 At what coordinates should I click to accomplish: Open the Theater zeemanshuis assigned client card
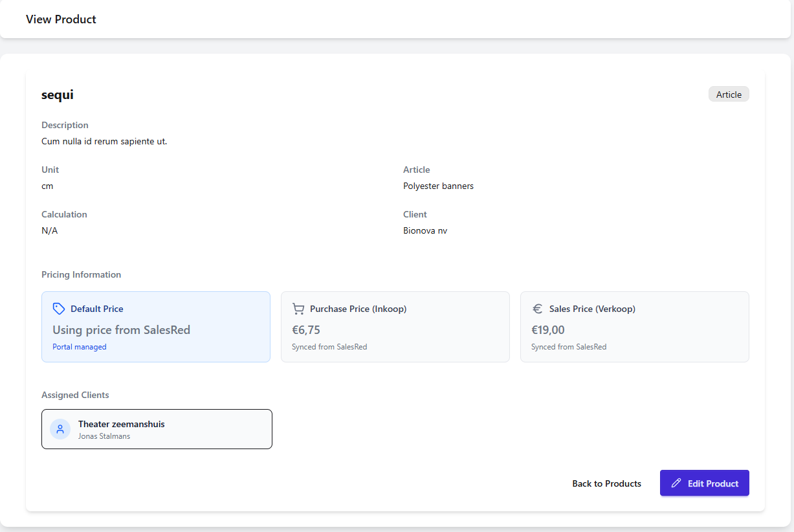coord(157,429)
